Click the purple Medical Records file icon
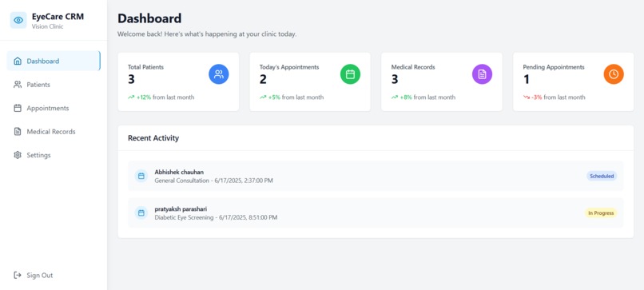The height and width of the screenshot is (290, 644). [x=482, y=74]
